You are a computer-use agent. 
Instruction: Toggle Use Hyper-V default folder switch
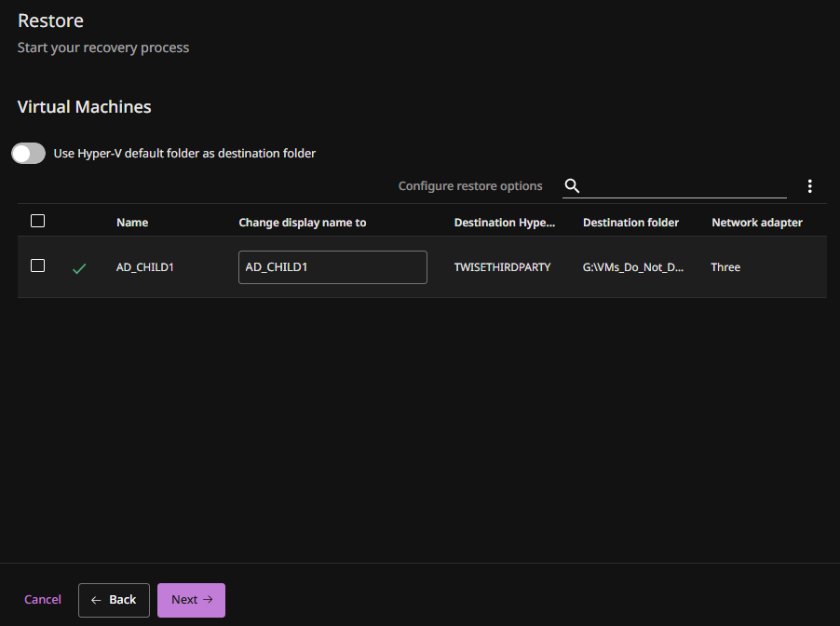28,154
